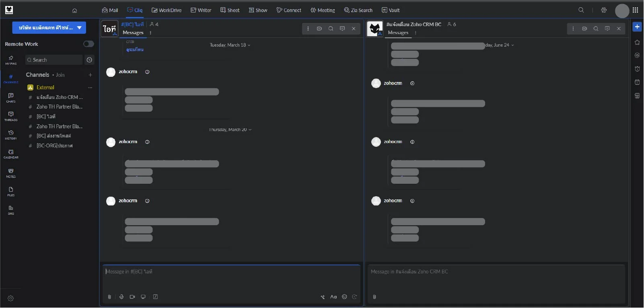Open the Vault app
The width and height of the screenshot is (644, 308).
(x=391, y=10)
